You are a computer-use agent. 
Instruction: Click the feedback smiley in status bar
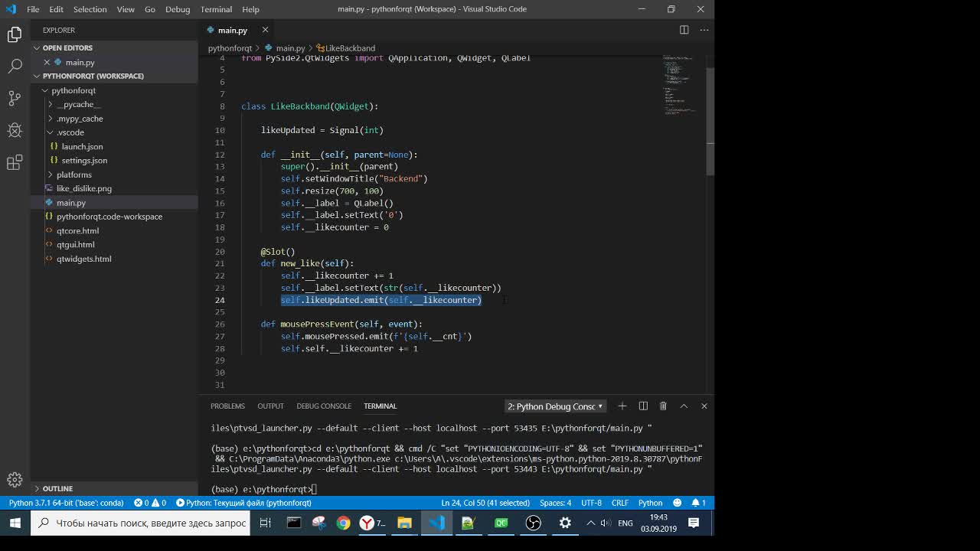[x=677, y=503]
